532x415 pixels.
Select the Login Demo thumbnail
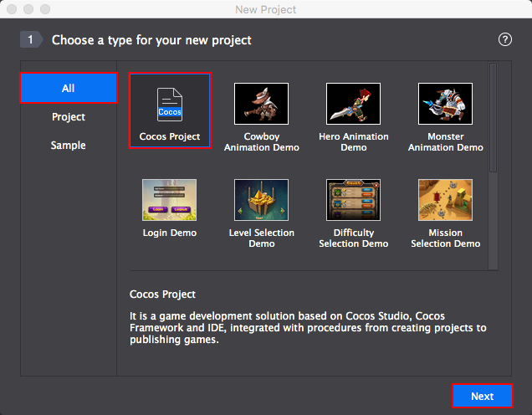pos(169,200)
